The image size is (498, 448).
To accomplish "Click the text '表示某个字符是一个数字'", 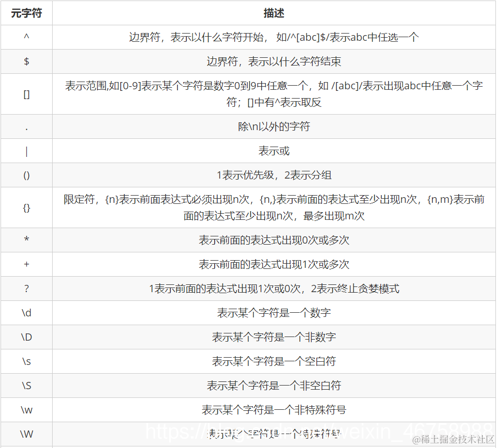I will tap(274, 313).
